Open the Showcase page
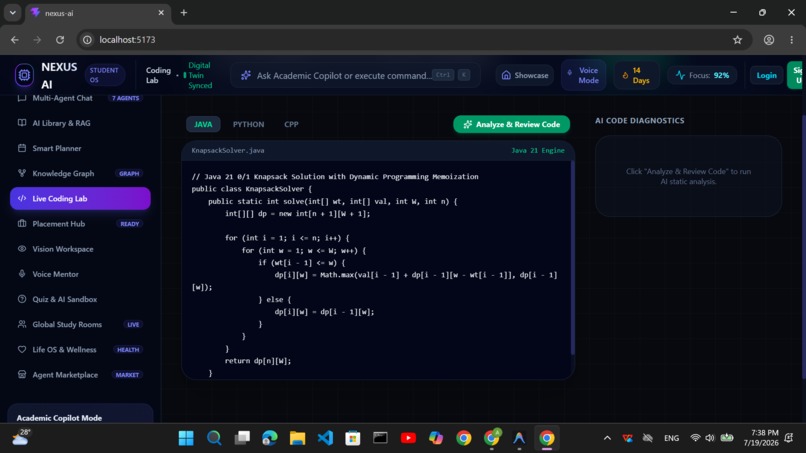Viewport: 806px width, 453px height. click(524, 76)
